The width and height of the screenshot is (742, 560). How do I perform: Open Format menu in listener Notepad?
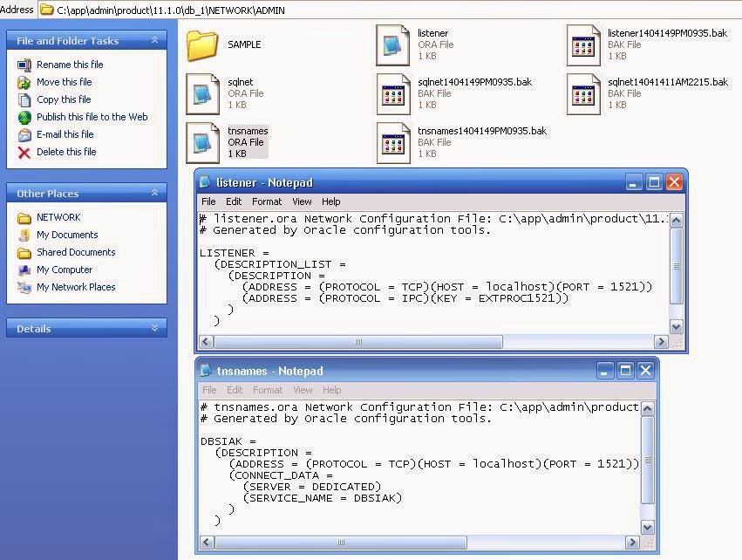[267, 201]
